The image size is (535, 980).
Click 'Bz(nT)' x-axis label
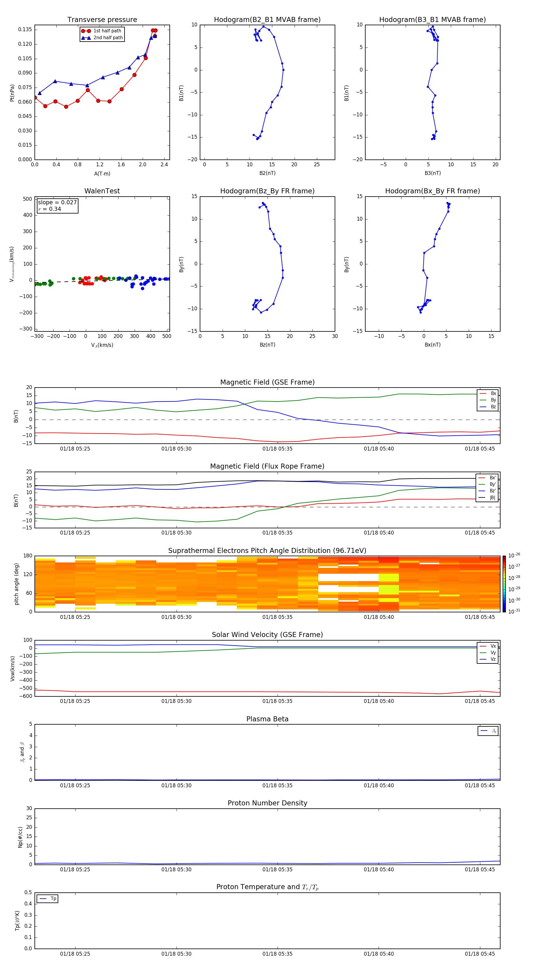(267, 345)
